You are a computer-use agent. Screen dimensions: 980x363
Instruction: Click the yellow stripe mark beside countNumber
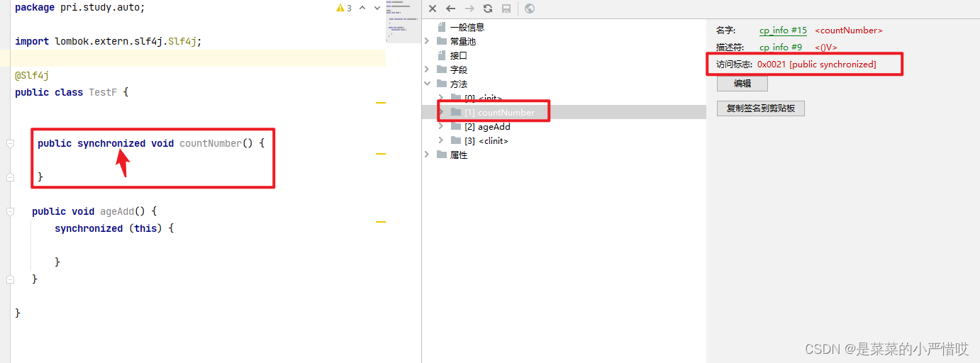381,153
